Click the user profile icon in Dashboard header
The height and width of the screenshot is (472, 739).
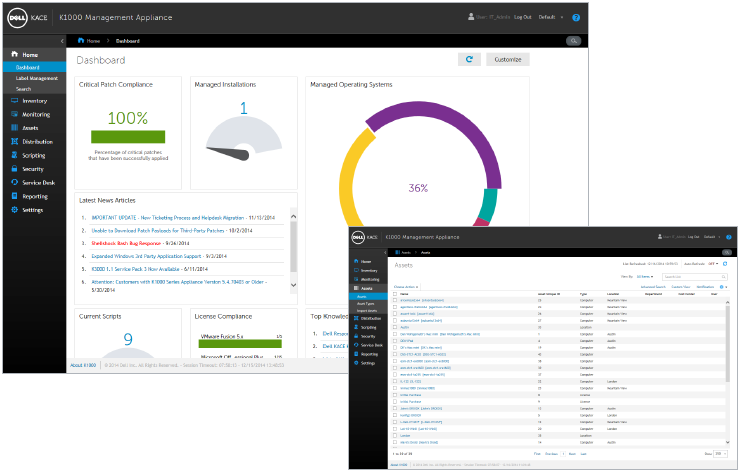[x=471, y=17]
